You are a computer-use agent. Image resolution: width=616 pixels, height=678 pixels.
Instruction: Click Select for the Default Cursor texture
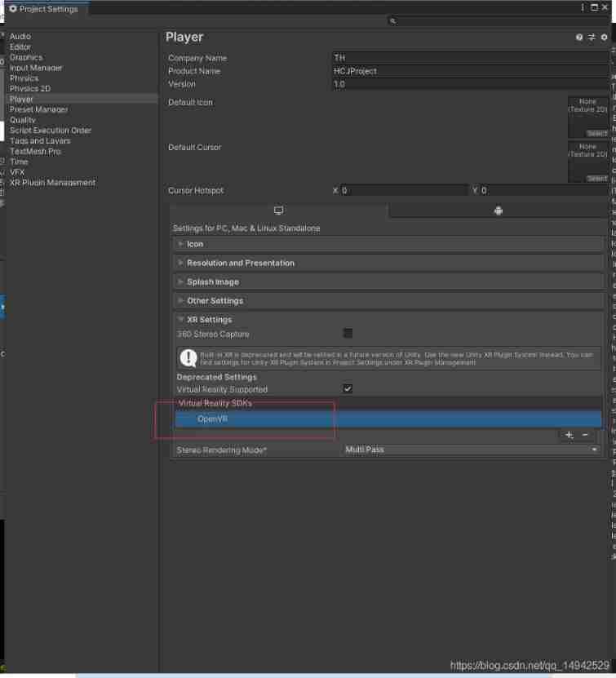597,178
